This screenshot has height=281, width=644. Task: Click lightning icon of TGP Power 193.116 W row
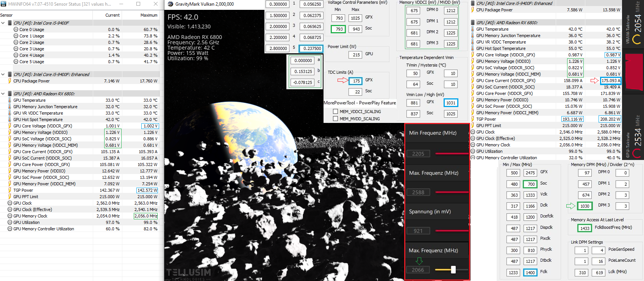point(473,119)
